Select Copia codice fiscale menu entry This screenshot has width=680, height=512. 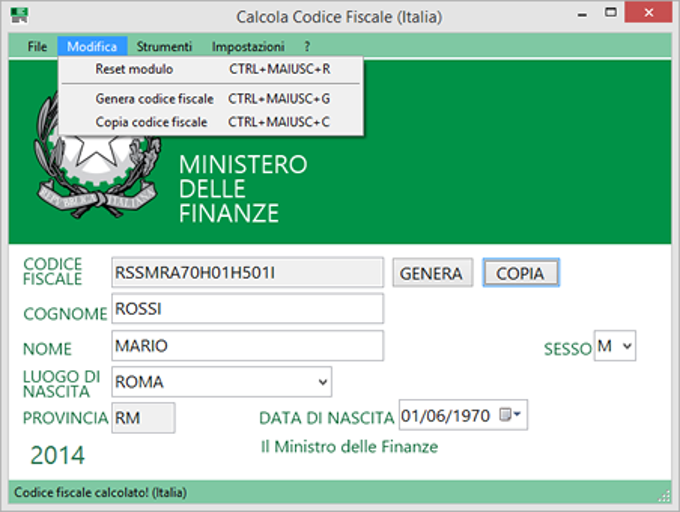point(211,122)
